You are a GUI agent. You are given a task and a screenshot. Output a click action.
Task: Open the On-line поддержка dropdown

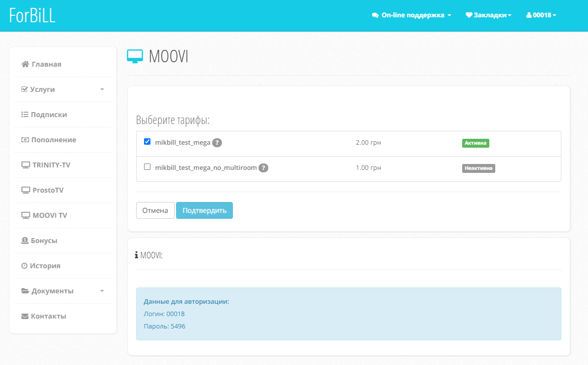411,15
